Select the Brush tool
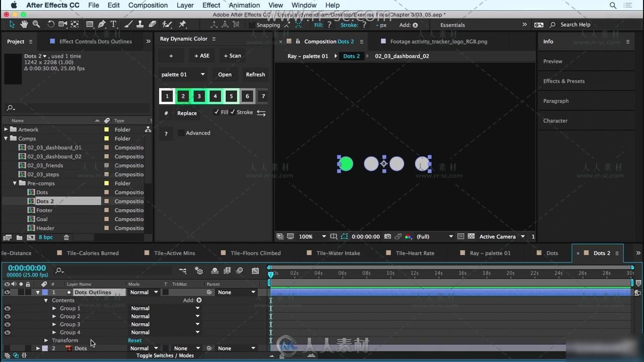 click(x=128, y=24)
